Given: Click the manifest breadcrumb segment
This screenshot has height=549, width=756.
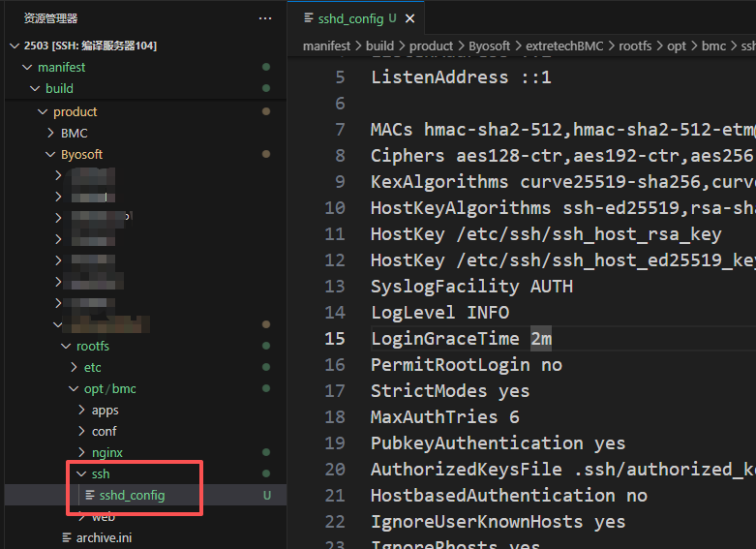Looking at the screenshot, I should pyautogui.click(x=326, y=46).
